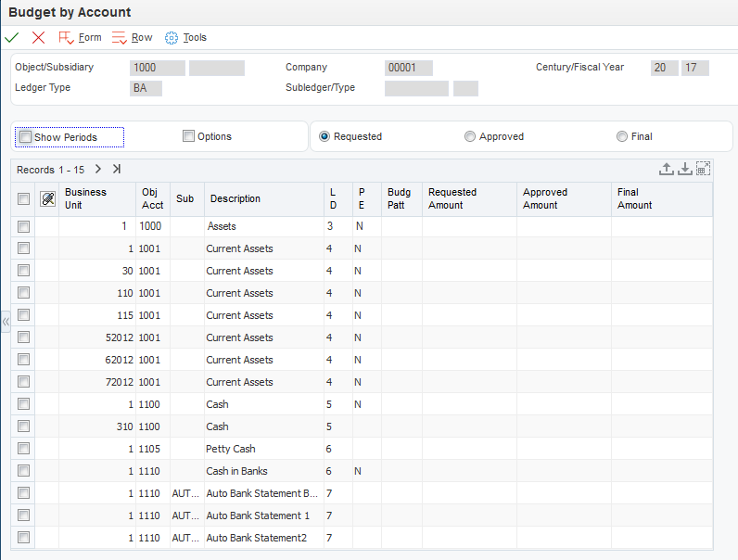Click the green checkmark OK icon

12,38
